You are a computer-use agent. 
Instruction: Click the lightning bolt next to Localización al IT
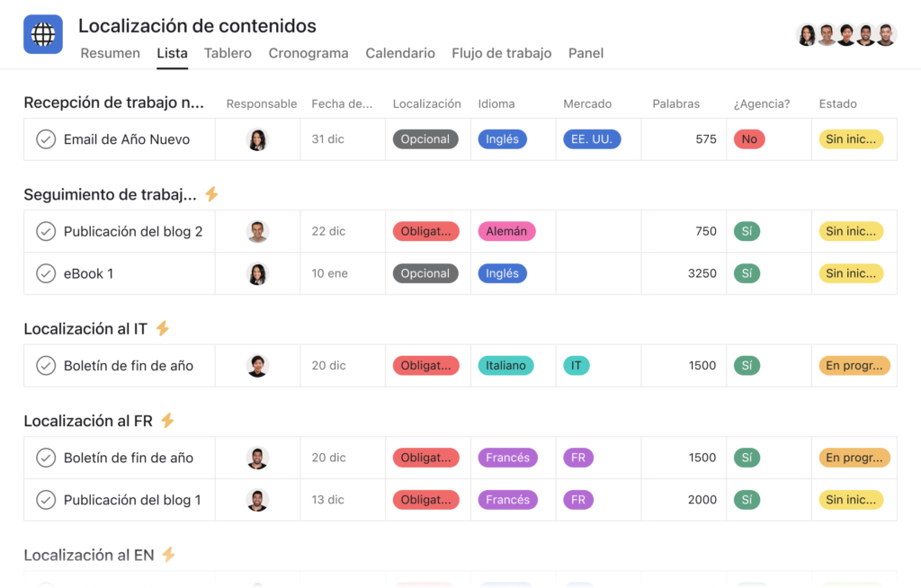pyautogui.click(x=163, y=328)
